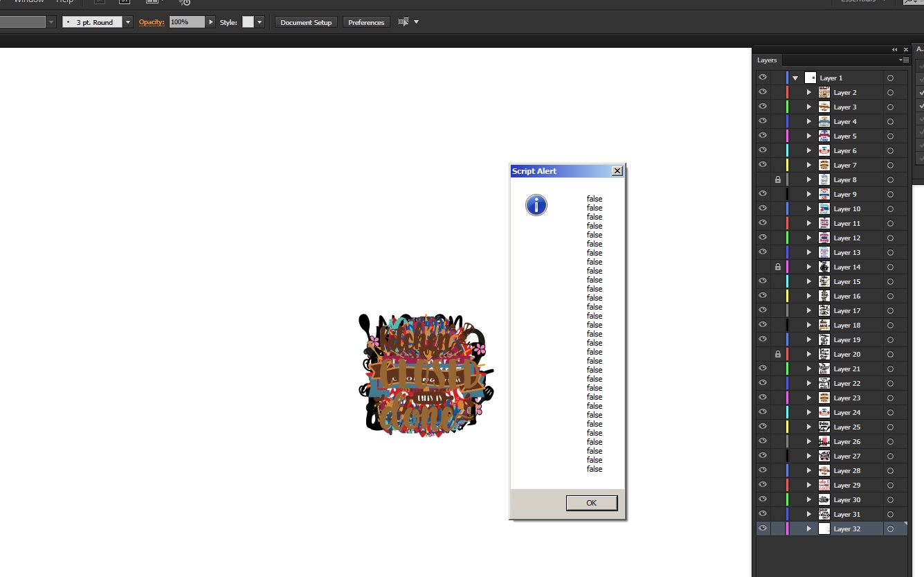The height and width of the screenshot is (577, 924).
Task: Click the orange Opacity link
Action: tap(152, 22)
